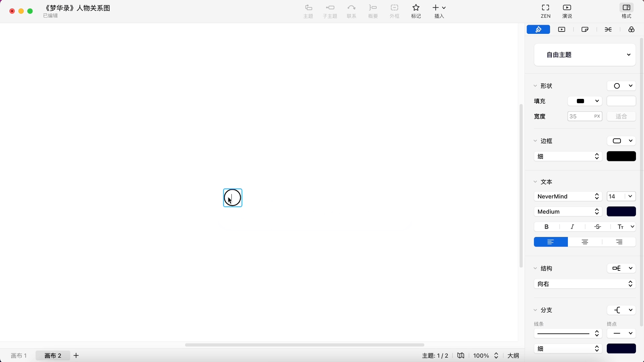This screenshot has height=362, width=644.
Task: Open the 自由主题 topic type dropdown
Action: (585, 55)
